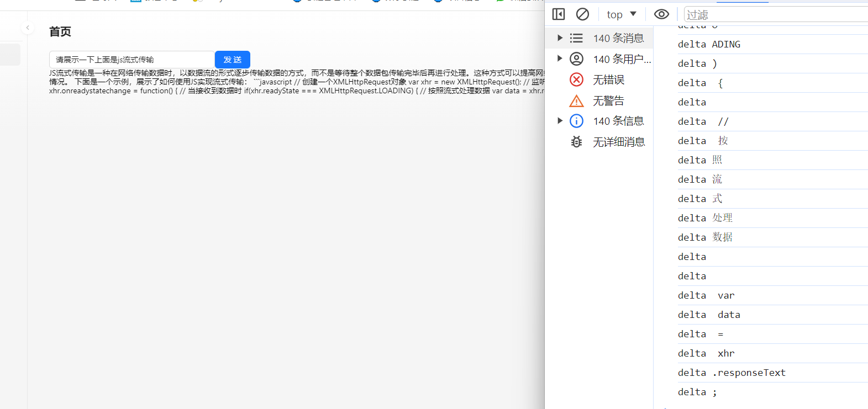Image resolution: width=868 pixels, height=409 pixels.
Task: Click the 无警告 warning triangle icon
Action: click(x=576, y=100)
